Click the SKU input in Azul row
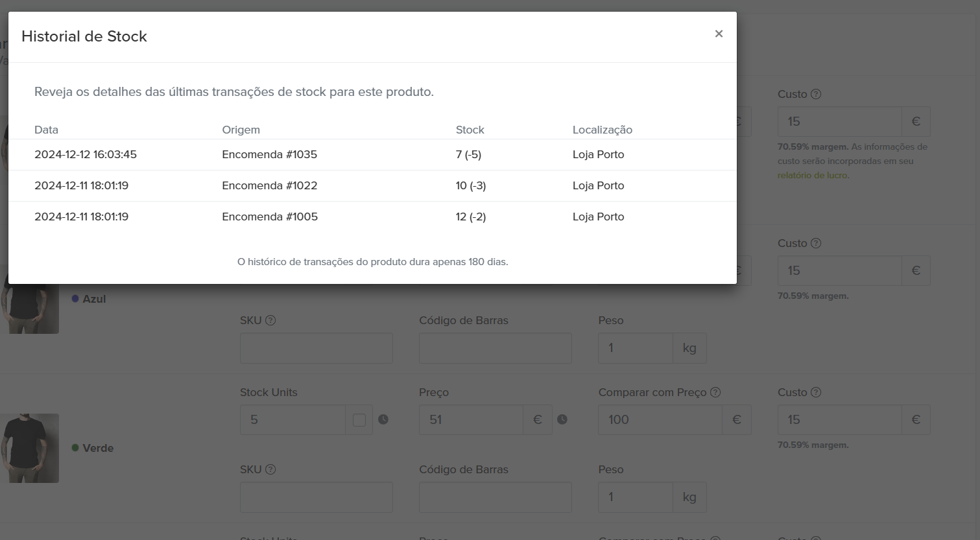Screen dimensions: 980x540 click(x=316, y=348)
